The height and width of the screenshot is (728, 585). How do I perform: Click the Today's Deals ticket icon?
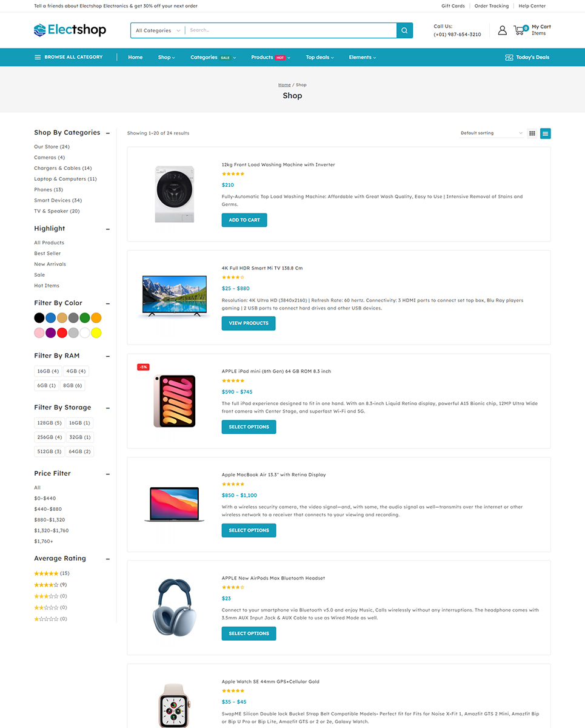coord(509,57)
